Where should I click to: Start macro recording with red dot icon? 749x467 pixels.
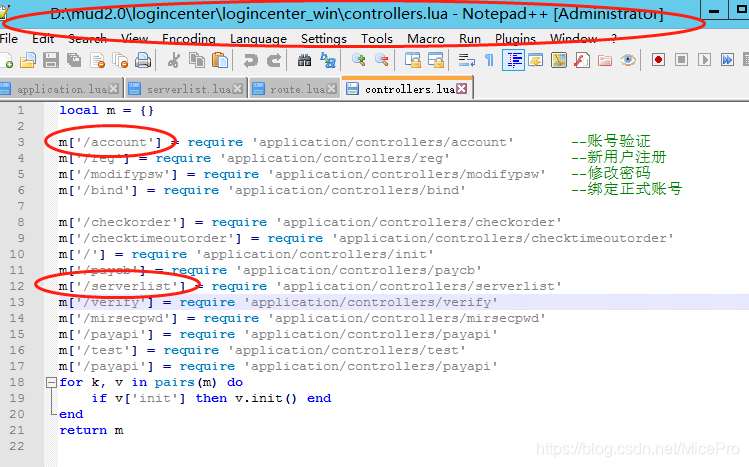(658, 60)
